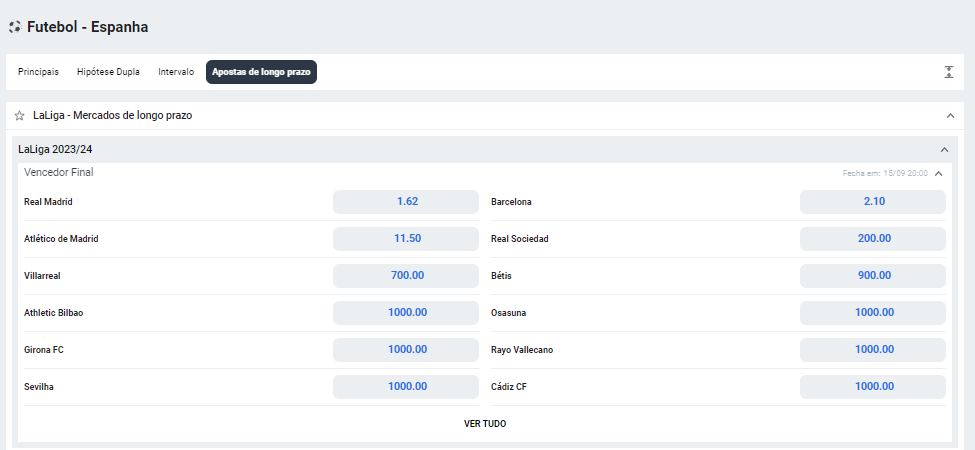Collapse the LaLiga 2023/24 group
975x450 pixels.
pyautogui.click(x=945, y=150)
